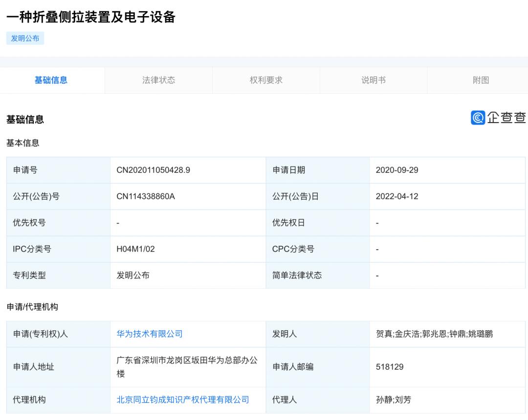The height and width of the screenshot is (420, 528).
Task: Click the IPC分类号 label cell
Action: [x=58, y=249]
